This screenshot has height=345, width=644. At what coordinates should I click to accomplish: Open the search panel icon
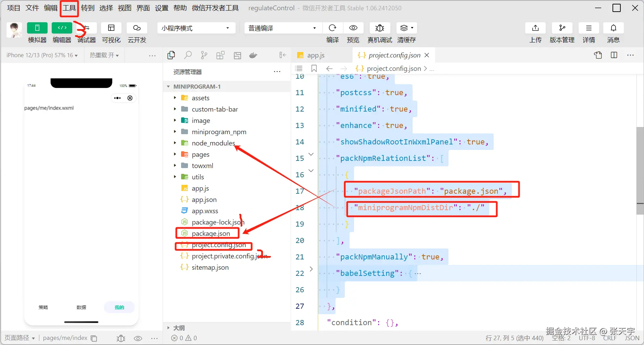188,55
